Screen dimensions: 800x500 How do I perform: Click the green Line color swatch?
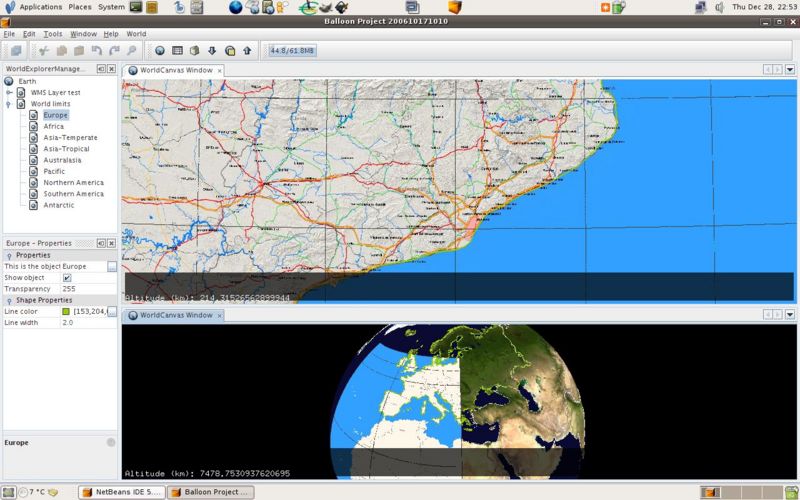(67, 312)
